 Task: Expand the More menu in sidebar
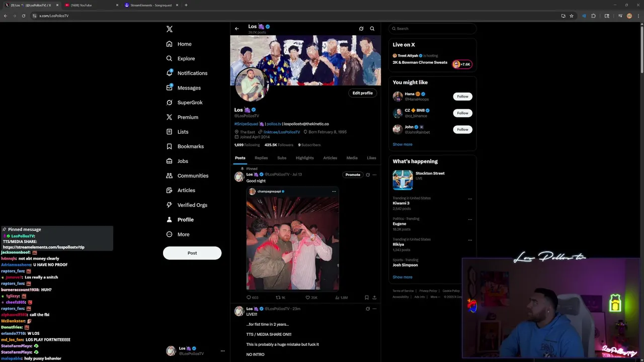(178, 234)
